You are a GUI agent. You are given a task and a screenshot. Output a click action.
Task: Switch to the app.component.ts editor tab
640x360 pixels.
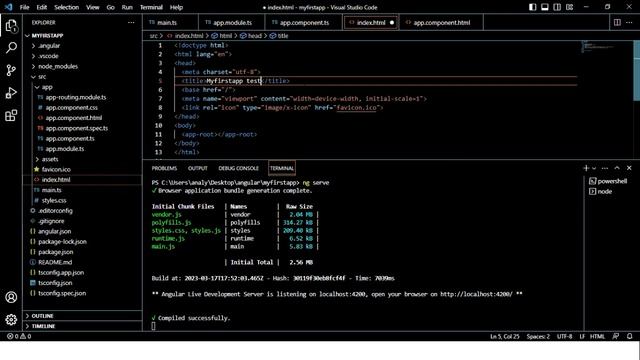click(x=304, y=22)
